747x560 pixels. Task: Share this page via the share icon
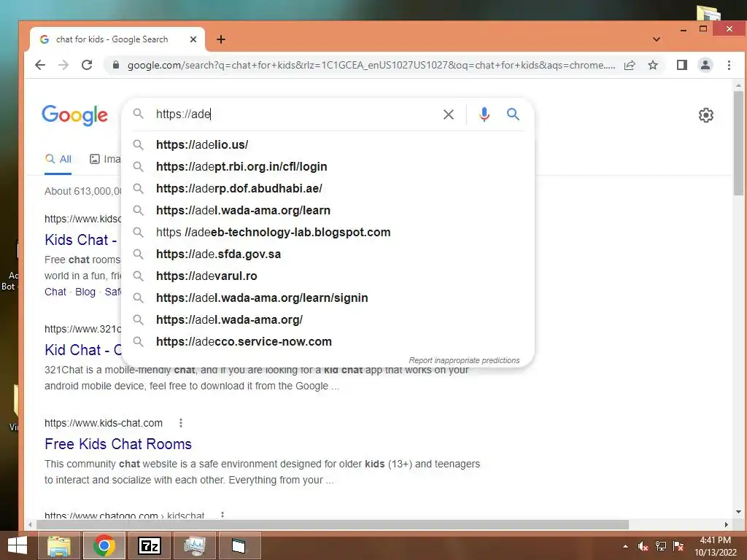(630, 65)
